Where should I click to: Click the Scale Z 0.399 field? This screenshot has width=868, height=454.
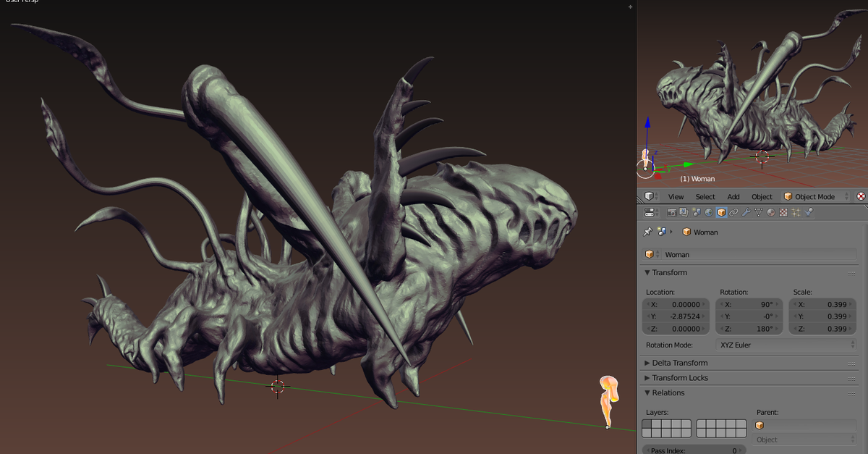824,329
